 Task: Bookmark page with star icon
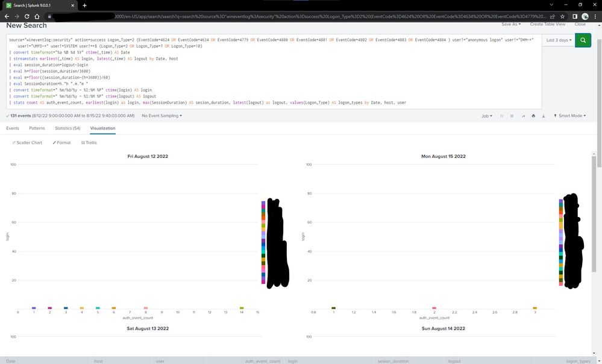pyautogui.click(x=563, y=16)
